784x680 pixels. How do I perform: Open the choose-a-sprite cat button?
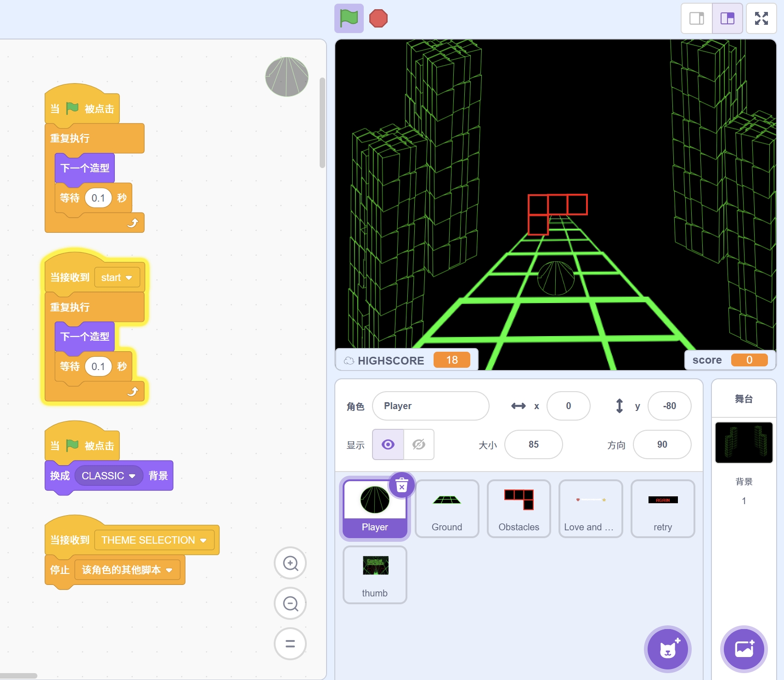click(x=667, y=649)
